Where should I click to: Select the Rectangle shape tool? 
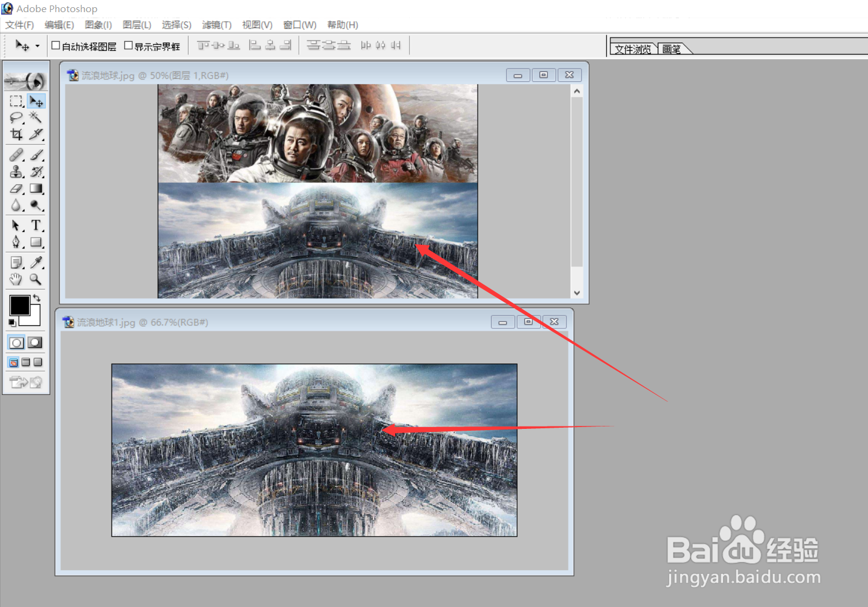pos(36,242)
